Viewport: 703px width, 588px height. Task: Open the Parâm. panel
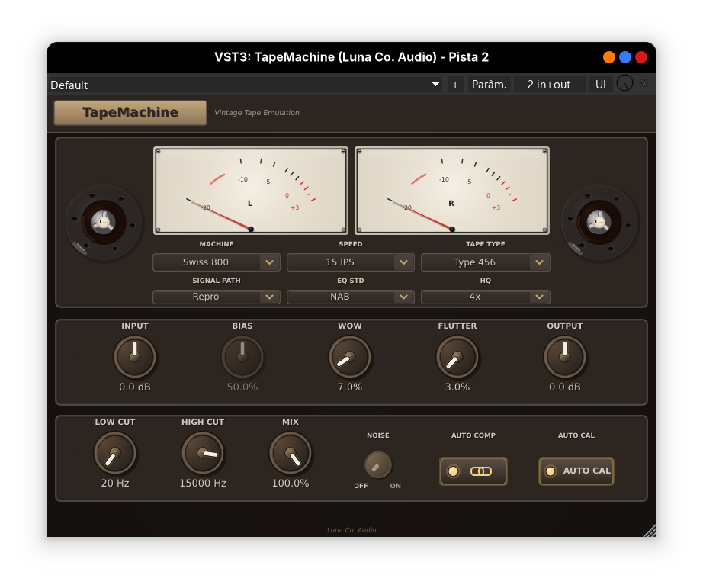tap(490, 84)
